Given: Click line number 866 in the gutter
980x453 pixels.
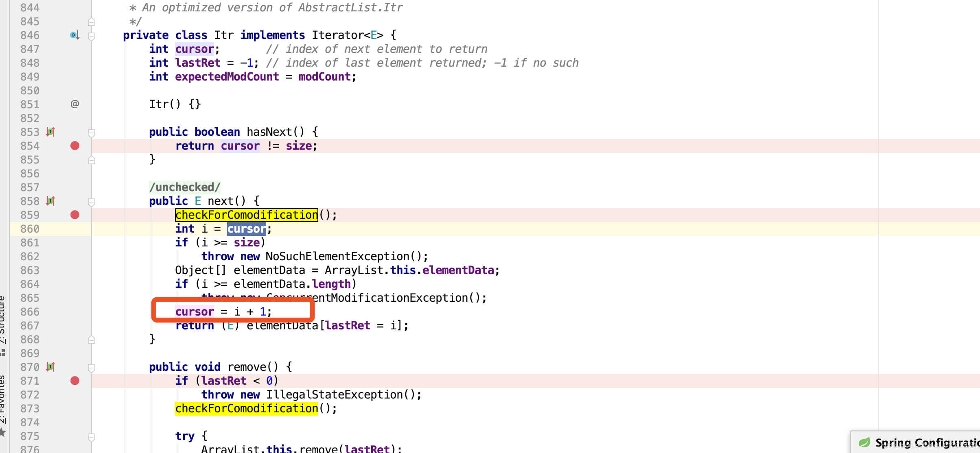Looking at the screenshot, I should pos(30,312).
